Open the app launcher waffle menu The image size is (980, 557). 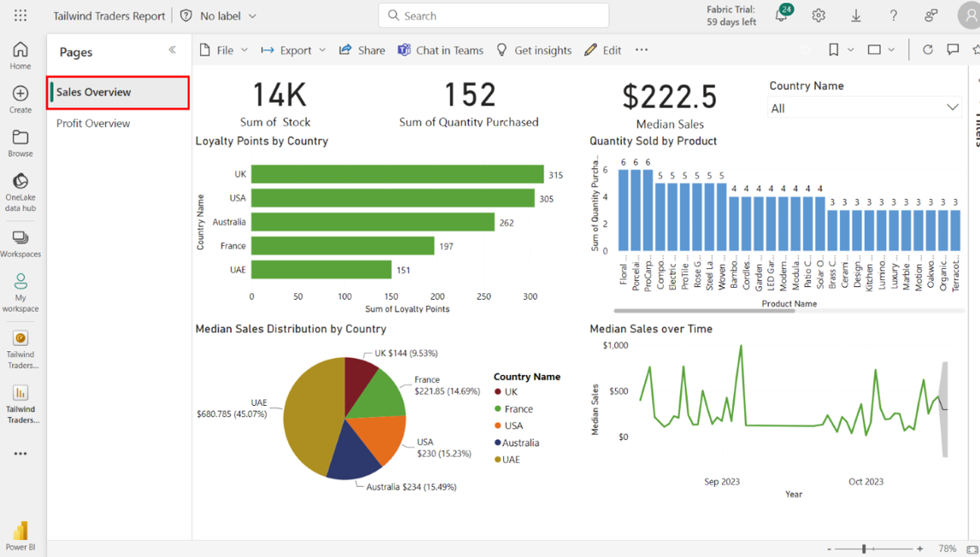[x=21, y=15]
